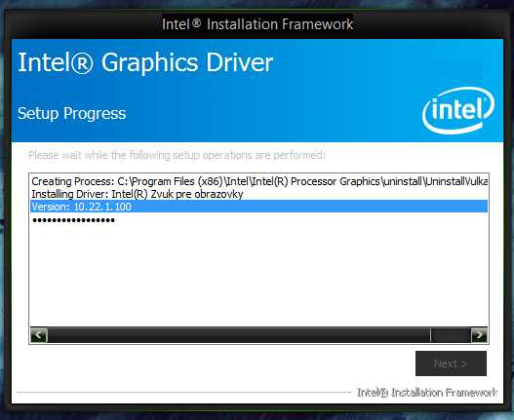Select the 'Creating Process: C:\Program Files (x86)' line
514x420 pixels.
(x=259, y=181)
